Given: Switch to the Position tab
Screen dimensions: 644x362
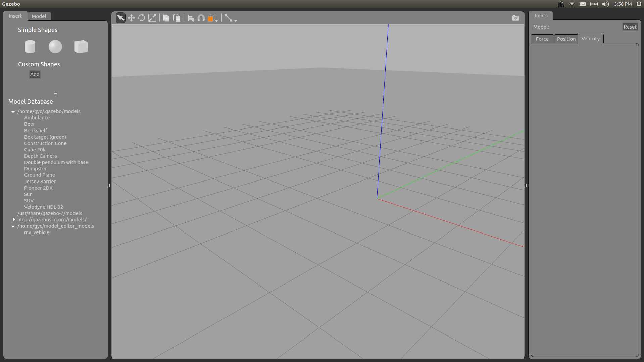Looking at the screenshot, I should (x=566, y=39).
